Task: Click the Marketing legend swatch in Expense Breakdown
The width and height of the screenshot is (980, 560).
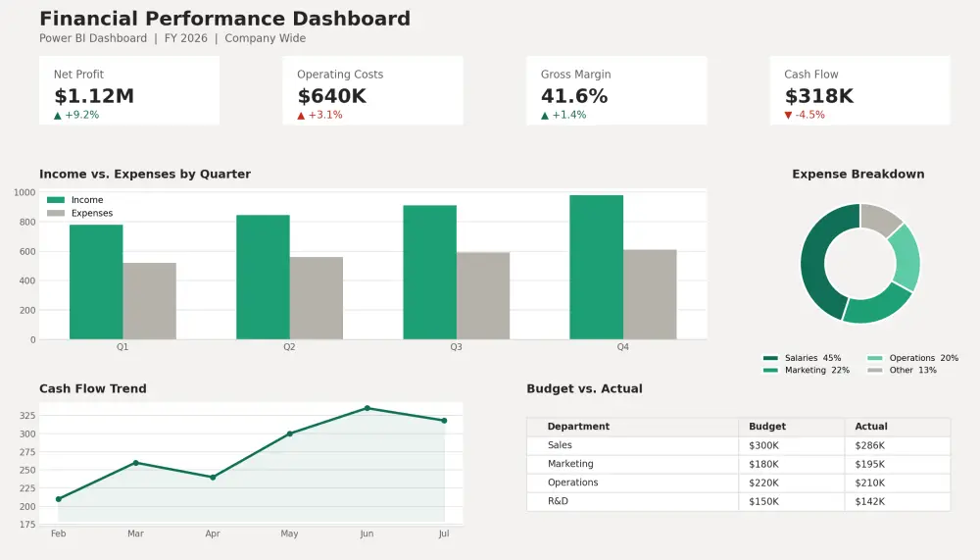Action: [x=770, y=371]
